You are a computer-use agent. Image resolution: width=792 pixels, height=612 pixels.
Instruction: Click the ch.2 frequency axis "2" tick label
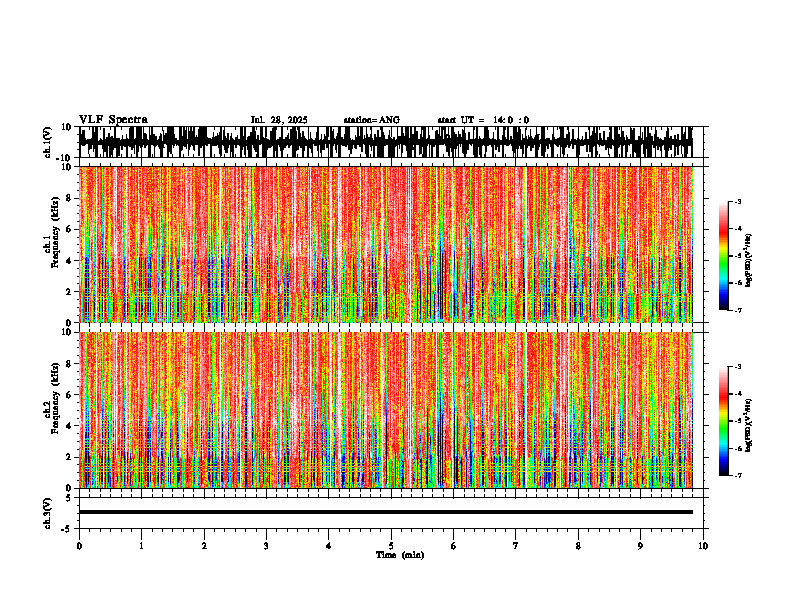tap(70, 457)
